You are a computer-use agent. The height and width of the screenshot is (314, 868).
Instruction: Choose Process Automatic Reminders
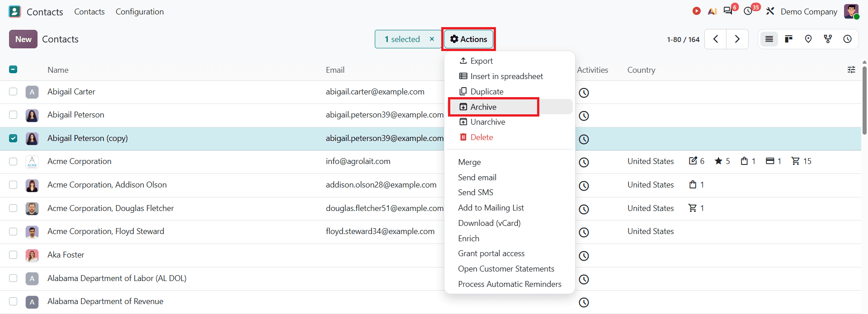(x=509, y=284)
